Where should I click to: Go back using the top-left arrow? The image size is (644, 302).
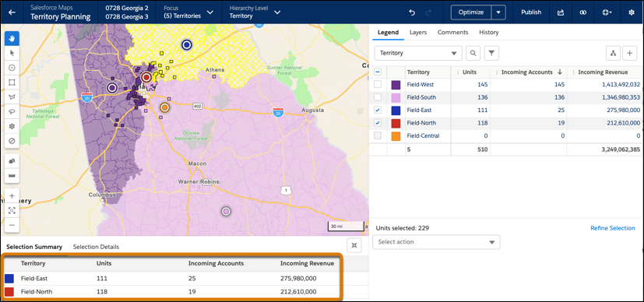(x=12, y=12)
